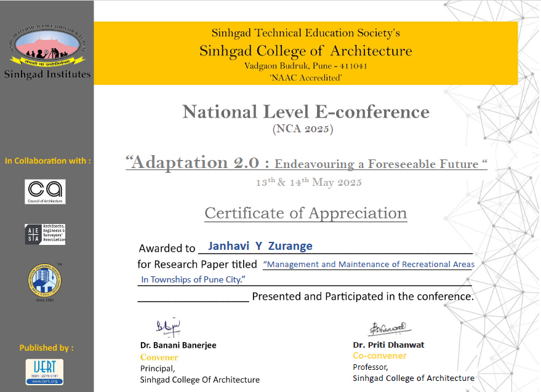Click 'Sinhgad College Of Architecture' under Principal
The height and width of the screenshot is (392, 541).
pyautogui.click(x=200, y=380)
